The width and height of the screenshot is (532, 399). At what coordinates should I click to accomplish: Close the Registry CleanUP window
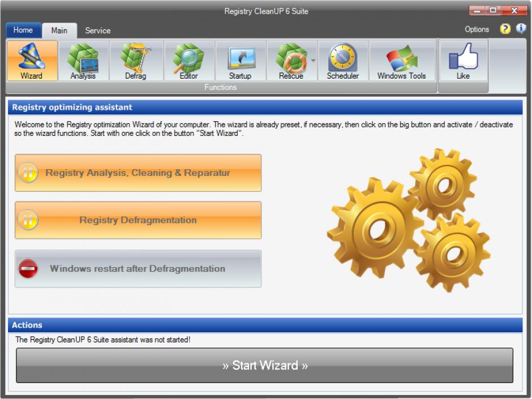tap(514, 11)
